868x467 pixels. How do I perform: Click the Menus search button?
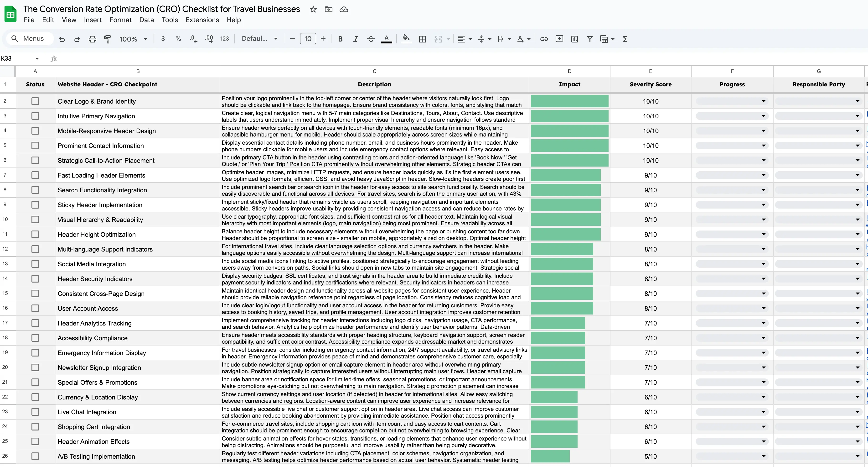pyautogui.click(x=28, y=39)
